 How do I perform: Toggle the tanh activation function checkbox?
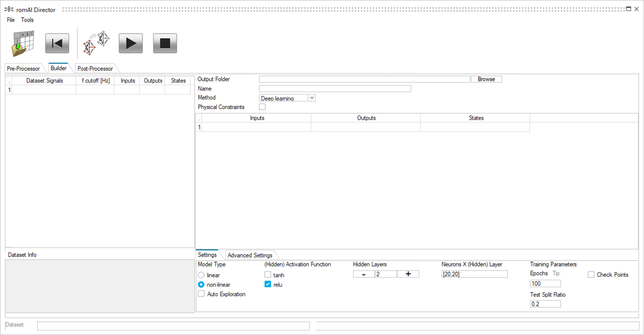(268, 275)
